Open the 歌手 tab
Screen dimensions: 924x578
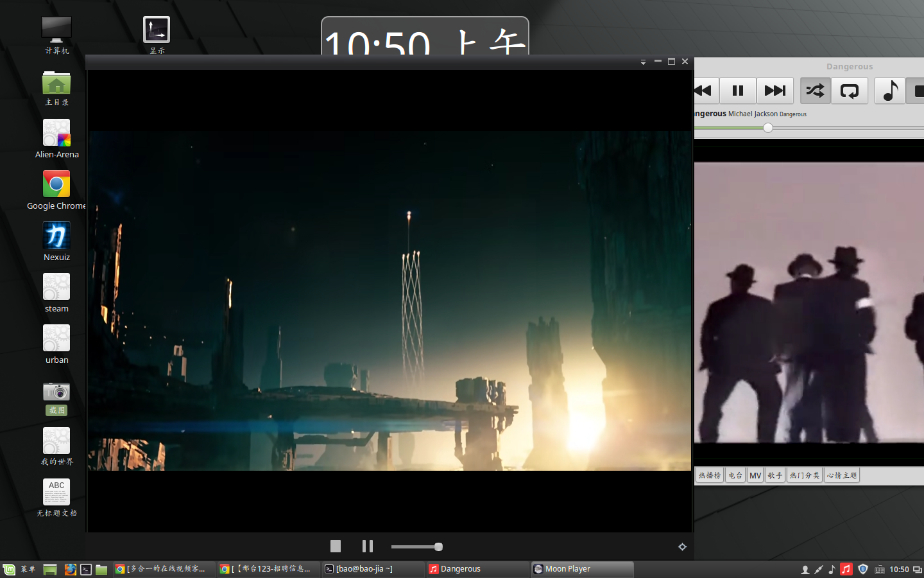775,475
